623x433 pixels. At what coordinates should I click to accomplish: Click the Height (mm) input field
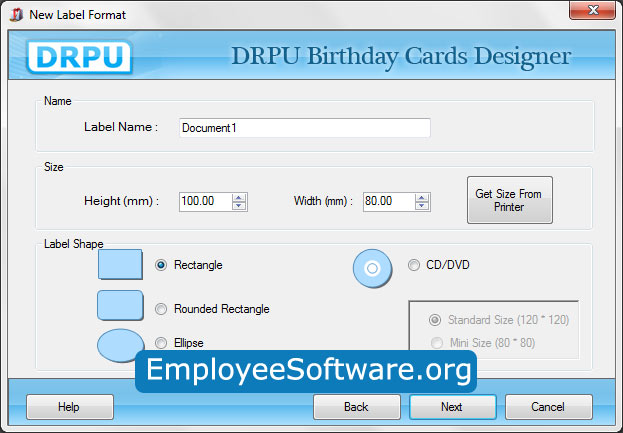[x=205, y=201]
